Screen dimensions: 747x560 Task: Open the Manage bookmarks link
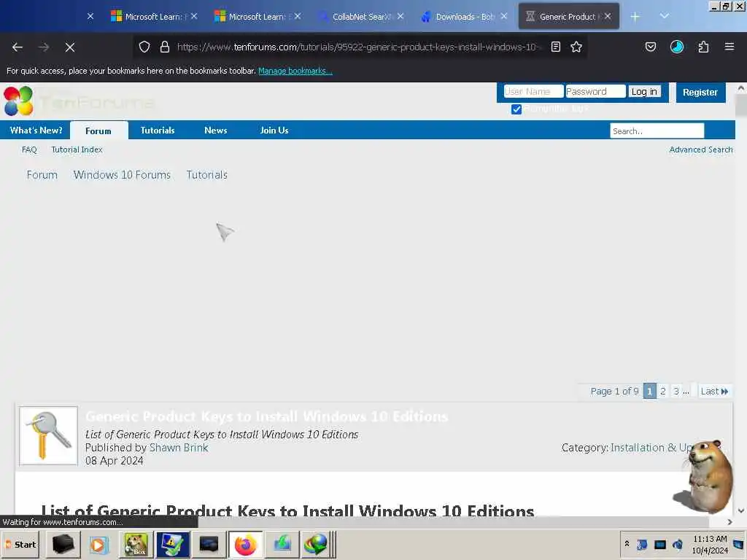pos(295,71)
